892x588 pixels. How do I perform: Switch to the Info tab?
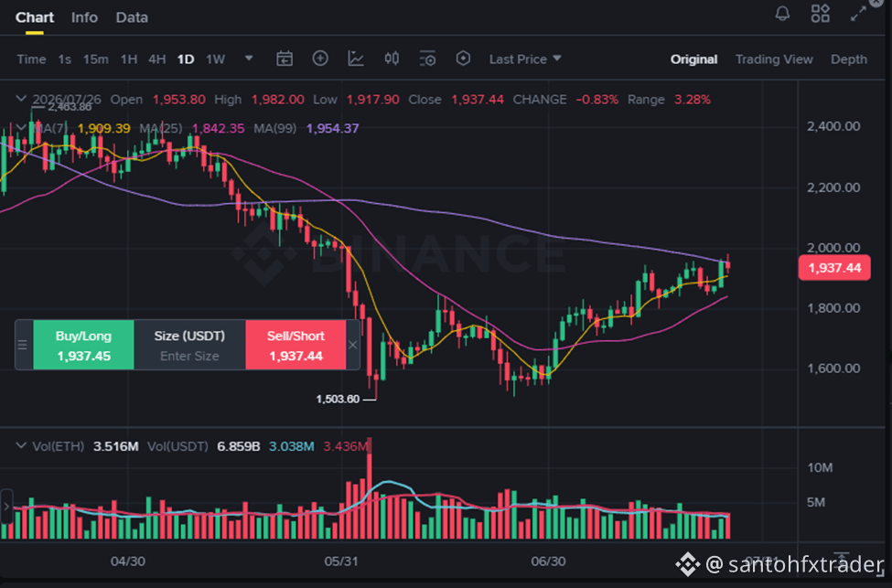[84, 17]
